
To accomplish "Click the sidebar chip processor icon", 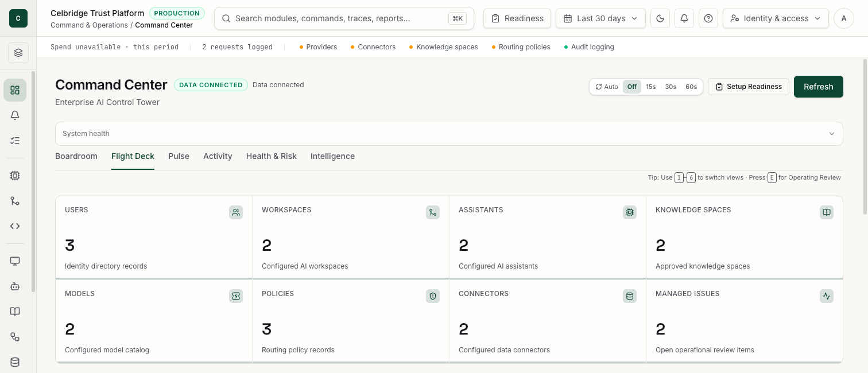I will pyautogui.click(x=15, y=176).
